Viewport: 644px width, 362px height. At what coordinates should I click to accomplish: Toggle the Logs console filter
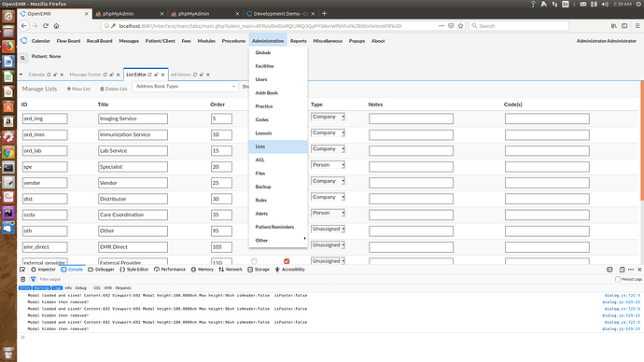coord(57,288)
